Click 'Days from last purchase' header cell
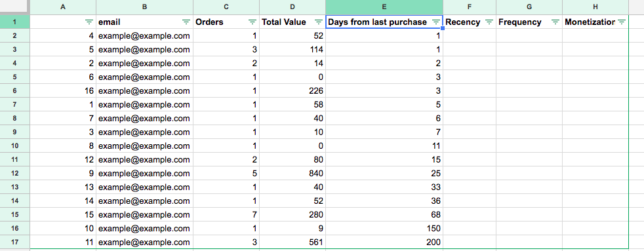644x251 pixels. tap(384, 22)
